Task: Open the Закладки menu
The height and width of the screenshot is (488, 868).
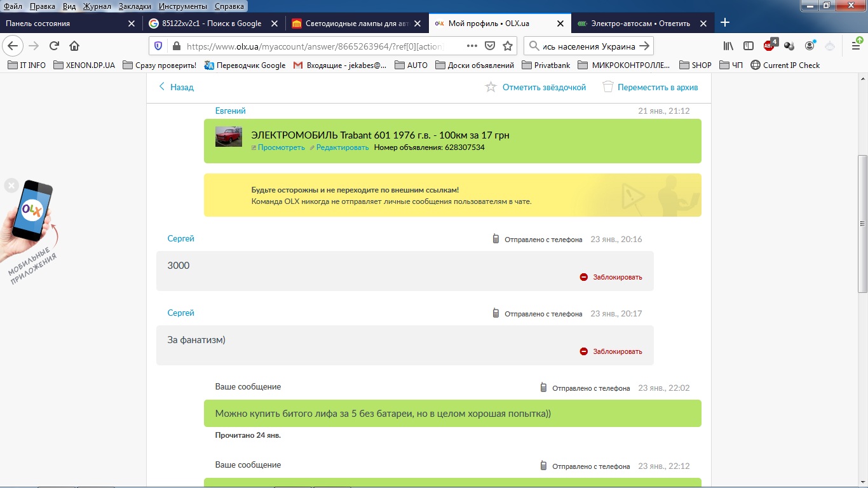Action: coord(134,6)
